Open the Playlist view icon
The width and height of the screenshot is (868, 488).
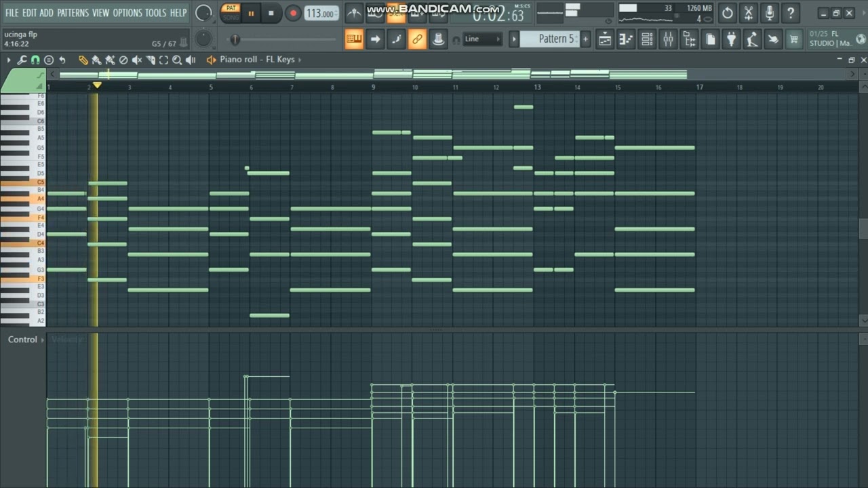(604, 39)
